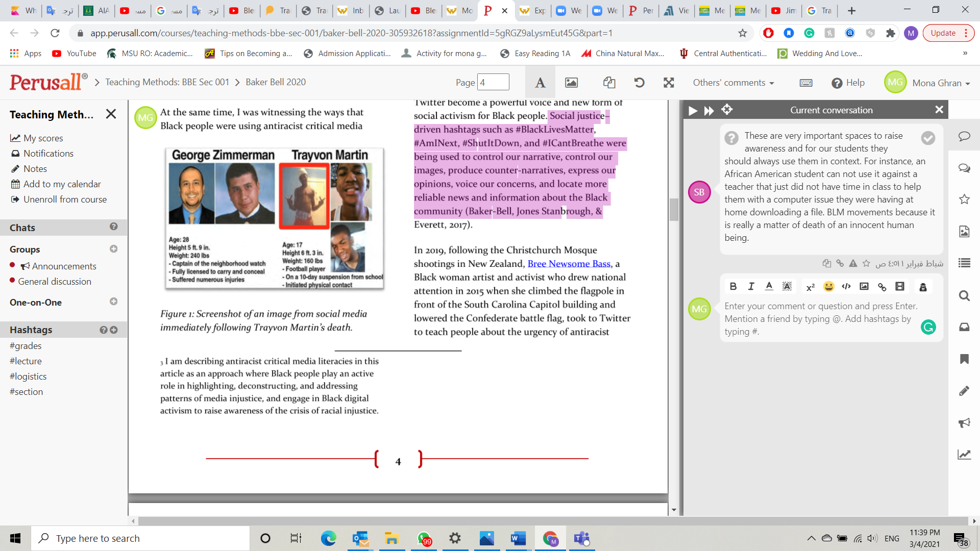Click the rotate page icon
Viewport: 980px width, 551px height.
pos(639,83)
